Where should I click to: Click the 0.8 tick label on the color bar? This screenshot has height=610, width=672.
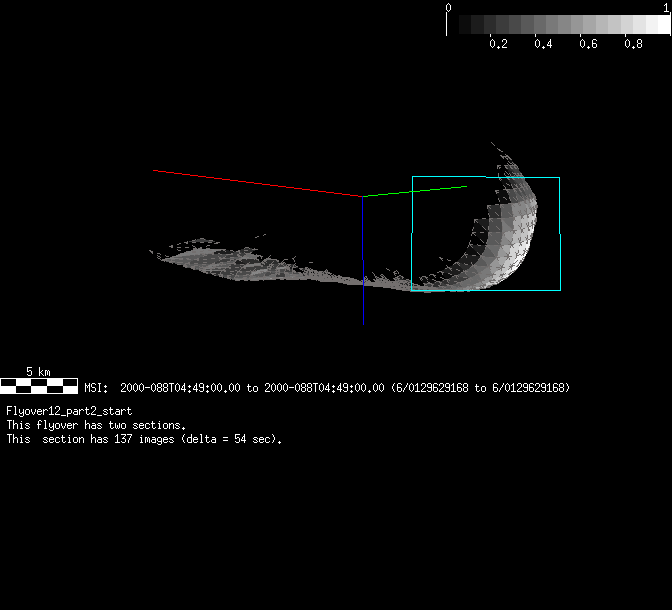point(633,44)
